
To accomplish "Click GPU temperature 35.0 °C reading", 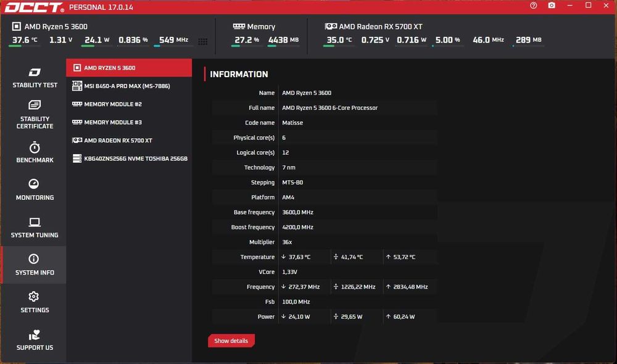I will pyautogui.click(x=339, y=39).
